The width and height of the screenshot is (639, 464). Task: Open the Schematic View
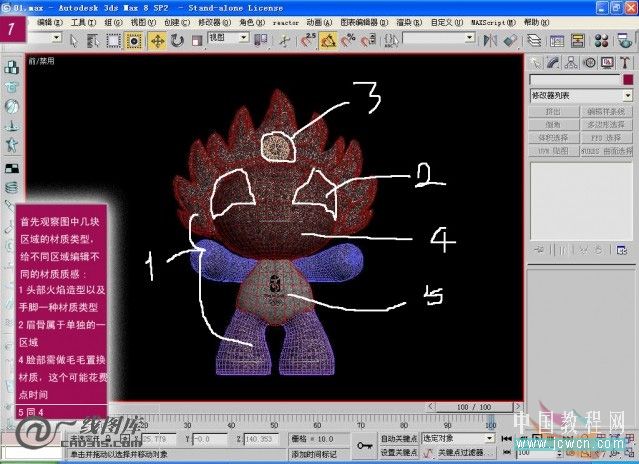(577, 40)
